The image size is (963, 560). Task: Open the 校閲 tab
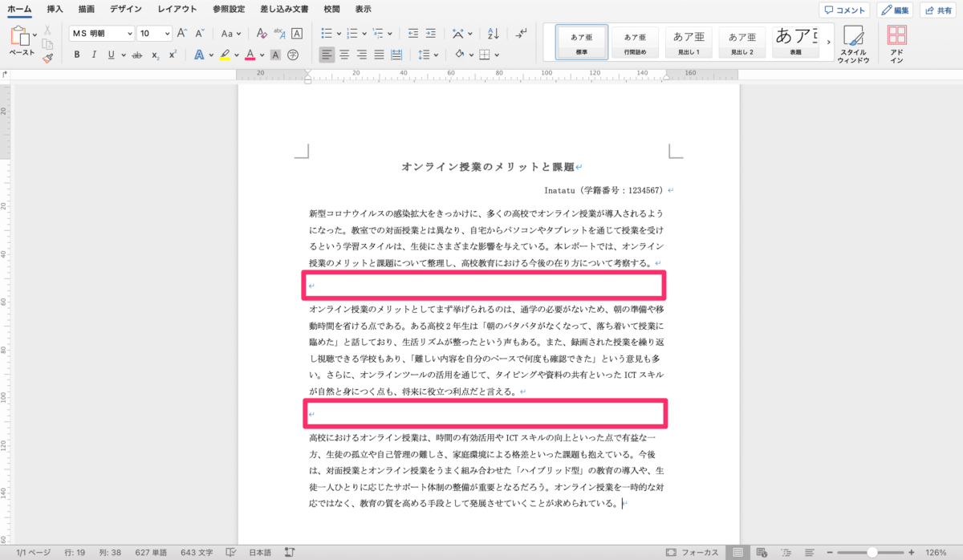(x=331, y=10)
